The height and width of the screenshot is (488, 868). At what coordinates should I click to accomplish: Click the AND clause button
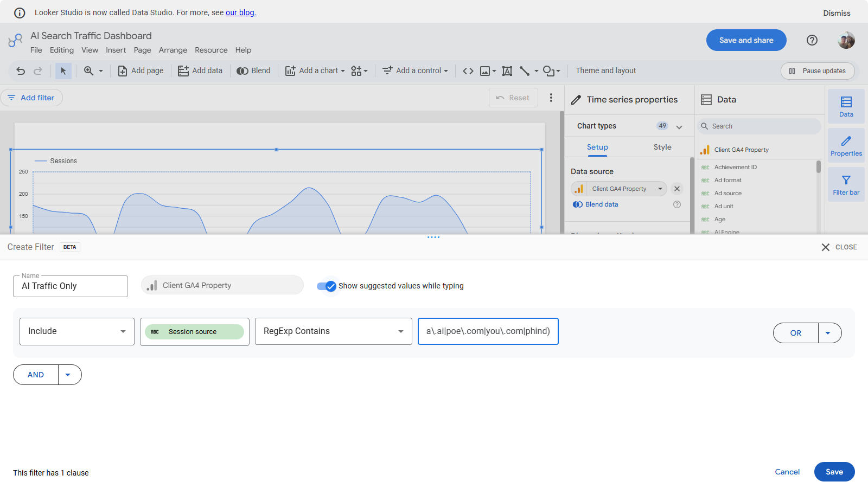(36, 375)
